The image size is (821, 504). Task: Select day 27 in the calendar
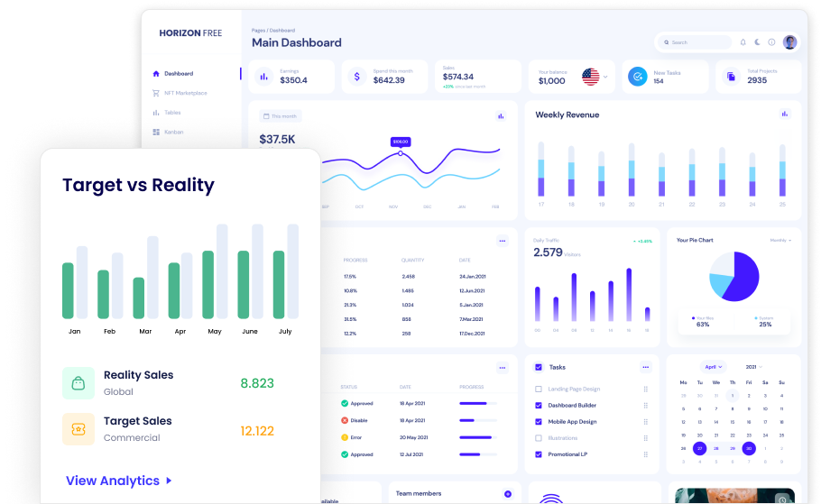click(699, 448)
